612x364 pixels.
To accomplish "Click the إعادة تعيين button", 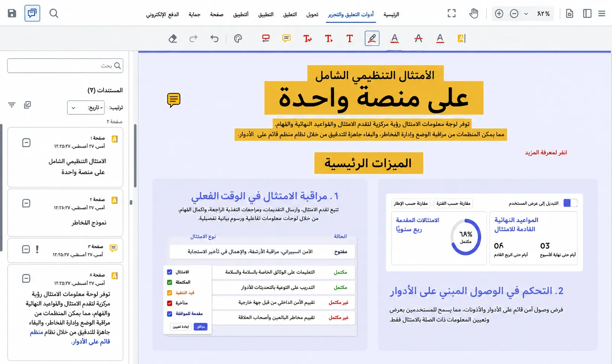I will click(x=181, y=327).
